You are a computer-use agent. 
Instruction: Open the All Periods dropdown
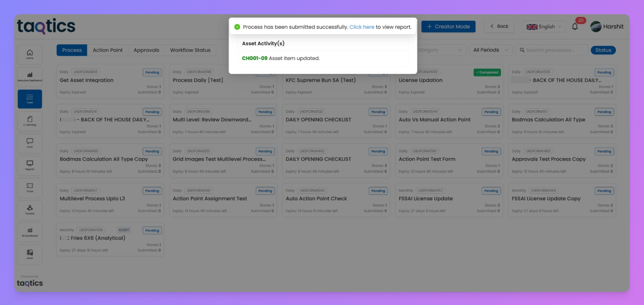(x=491, y=50)
